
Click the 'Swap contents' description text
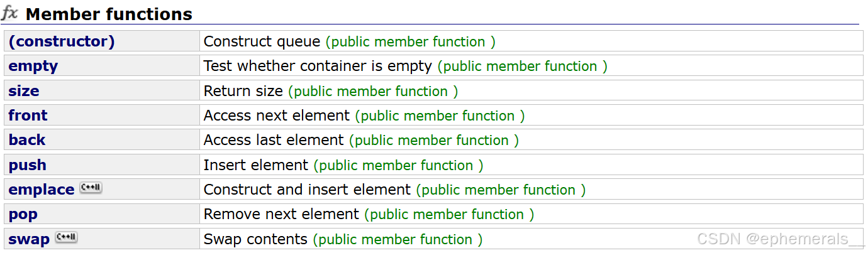[x=255, y=239]
